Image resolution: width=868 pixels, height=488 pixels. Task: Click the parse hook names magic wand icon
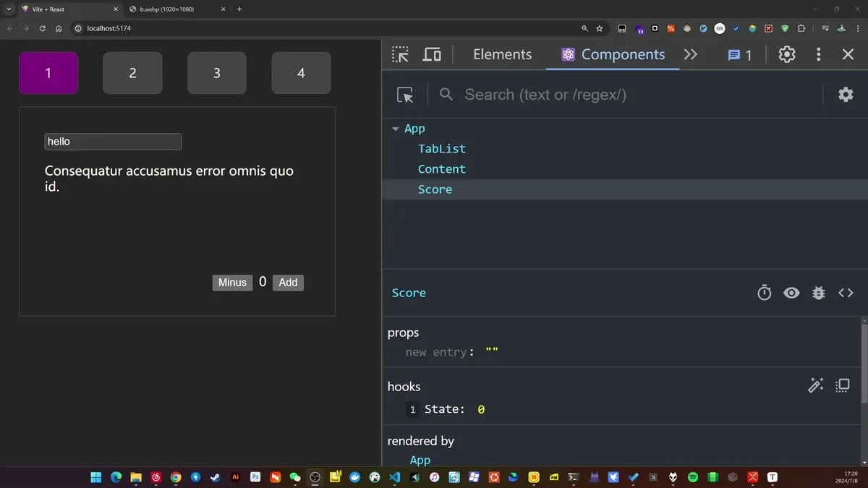click(x=816, y=385)
